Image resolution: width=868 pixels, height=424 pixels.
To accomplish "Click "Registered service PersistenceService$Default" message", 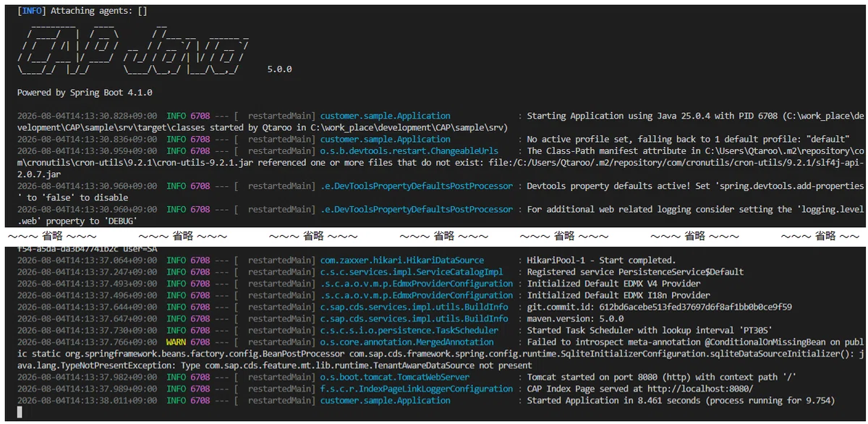I will pyautogui.click(x=635, y=272).
